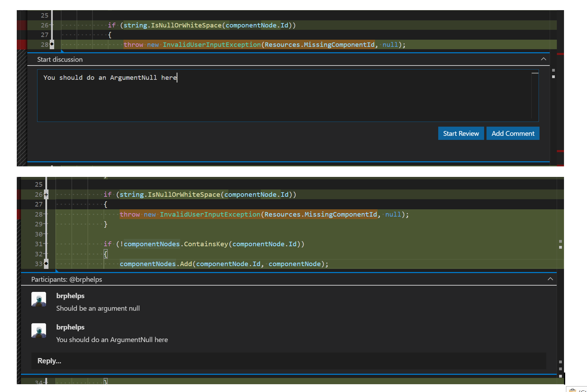
Task: Click the comment thread diamond glyph on line 28
Action: coord(52,44)
